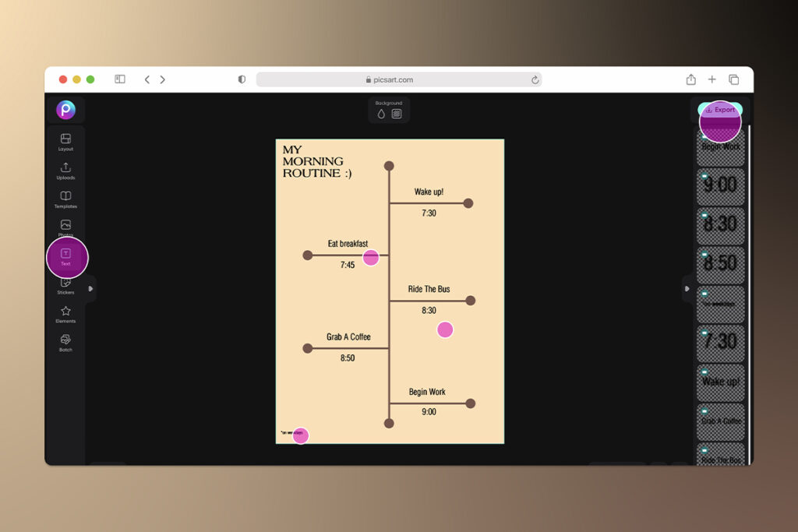This screenshot has height=532, width=798.
Task: Select the Text tool
Action: (x=66, y=255)
